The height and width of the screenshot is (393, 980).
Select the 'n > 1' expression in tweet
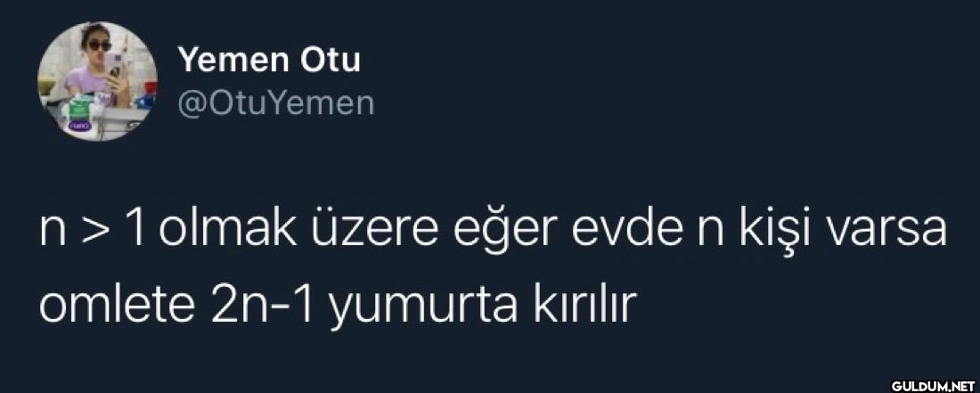point(93,229)
